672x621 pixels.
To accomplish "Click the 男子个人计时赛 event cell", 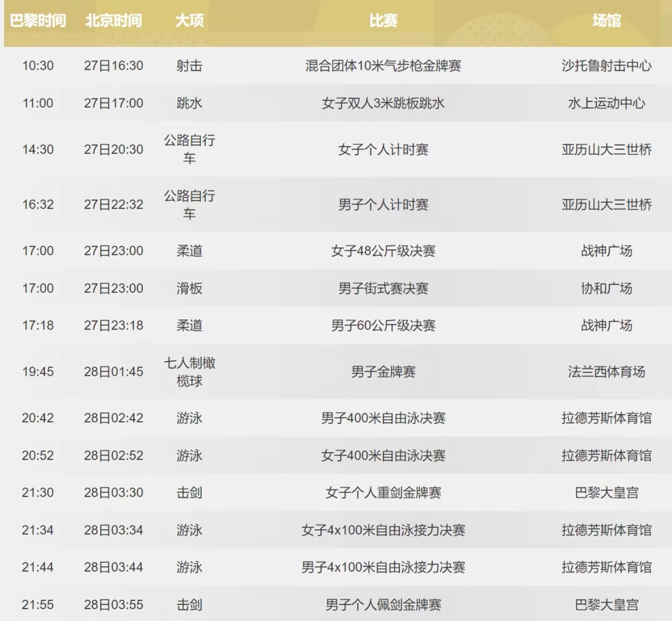I will (x=383, y=205).
